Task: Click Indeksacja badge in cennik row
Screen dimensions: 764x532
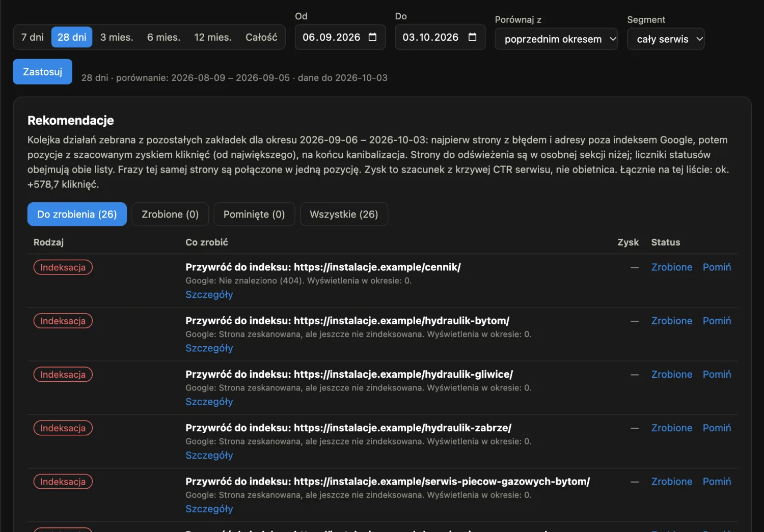Action: (63, 267)
